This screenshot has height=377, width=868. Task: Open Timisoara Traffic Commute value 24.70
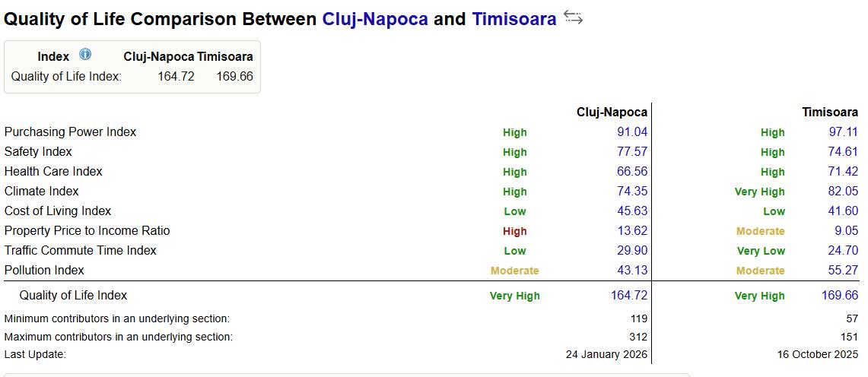point(843,251)
